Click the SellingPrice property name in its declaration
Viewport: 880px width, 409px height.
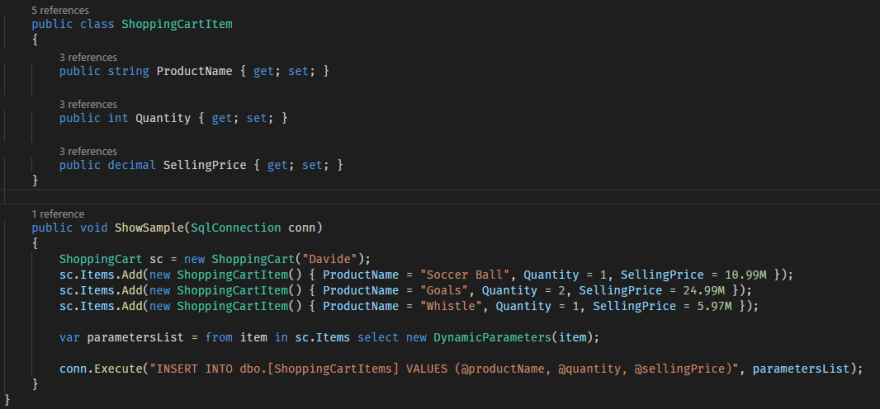tap(204, 166)
